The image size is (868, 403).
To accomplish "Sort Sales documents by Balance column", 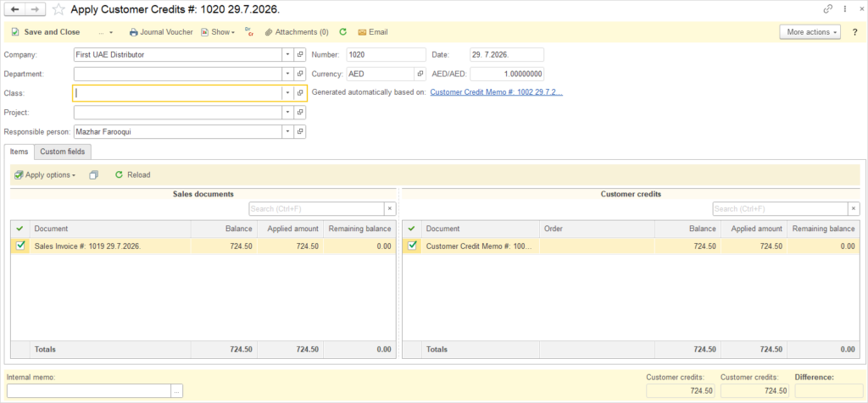I will 224,229.
